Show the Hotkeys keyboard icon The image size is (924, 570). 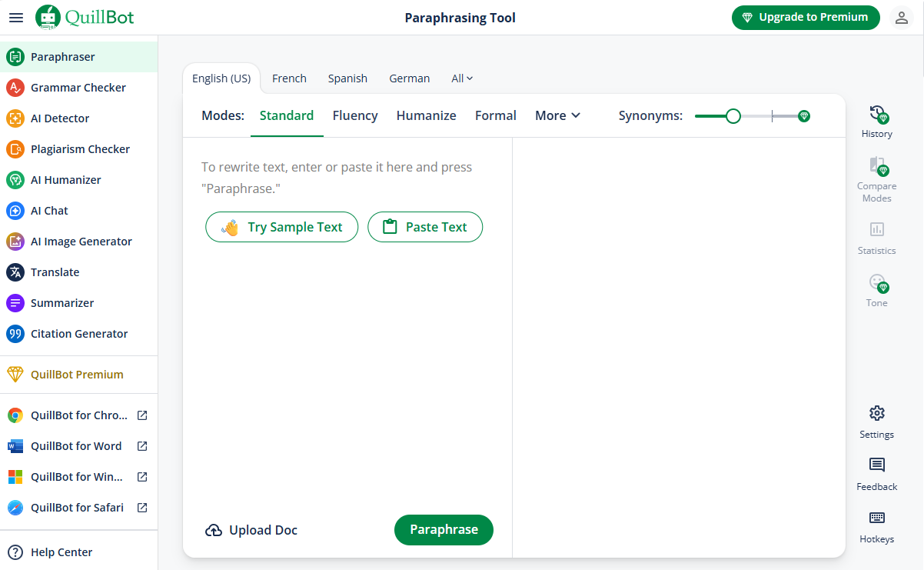click(876, 518)
